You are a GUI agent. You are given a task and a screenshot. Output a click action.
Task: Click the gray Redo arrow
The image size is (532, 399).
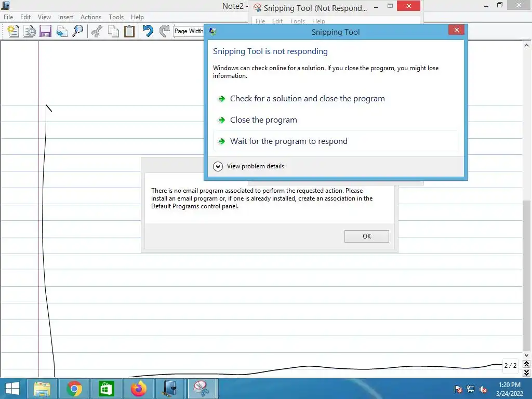pyautogui.click(x=164, y=31)
